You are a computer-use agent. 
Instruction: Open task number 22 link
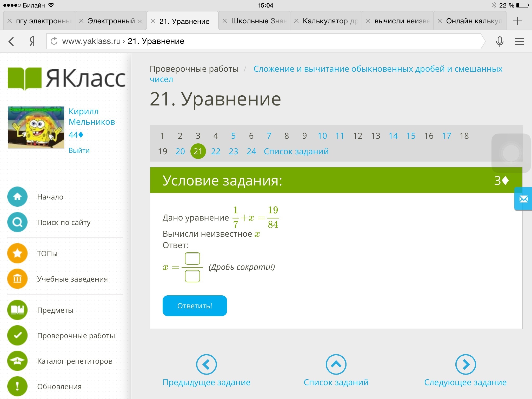(216, 151)
